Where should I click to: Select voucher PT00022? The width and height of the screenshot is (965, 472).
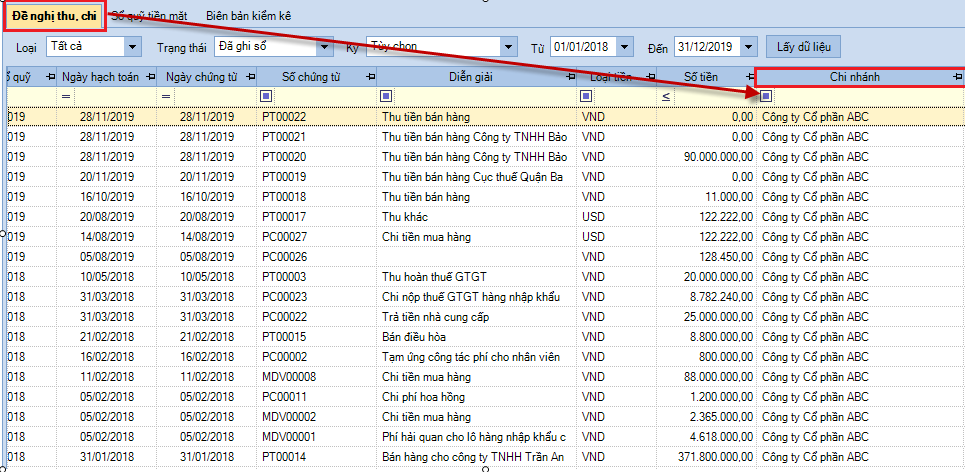click(284, 116)
